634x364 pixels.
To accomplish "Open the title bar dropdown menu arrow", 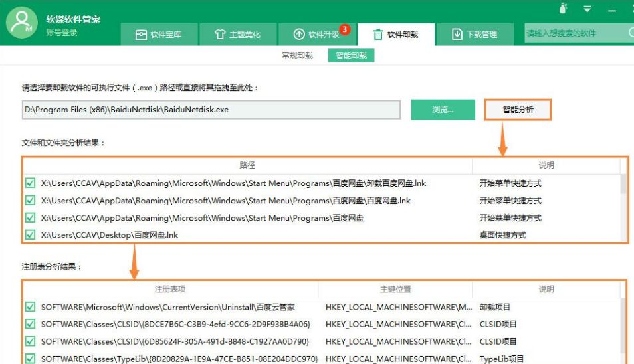I will tap(587, 9).
